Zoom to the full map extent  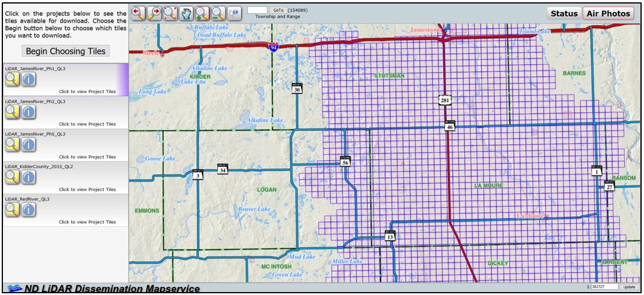point(170,13)
